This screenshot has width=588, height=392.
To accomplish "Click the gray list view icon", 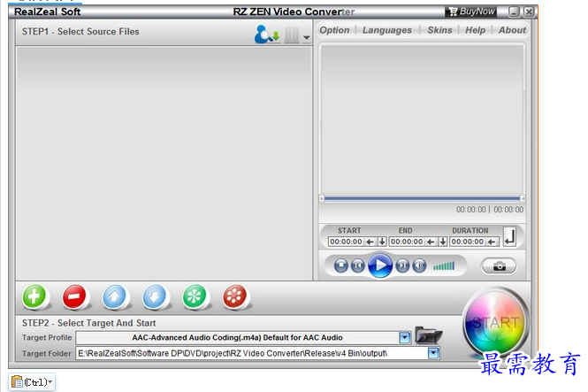I will tap(292, 35).
